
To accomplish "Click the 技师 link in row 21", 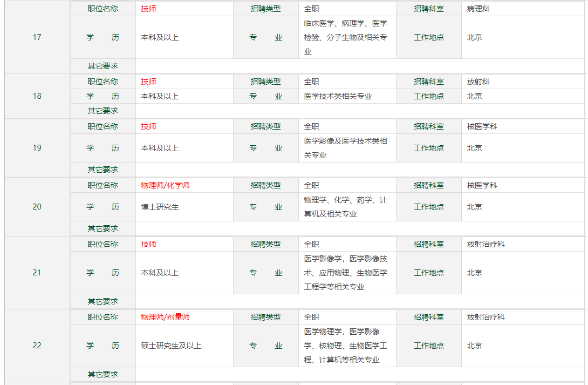I will coord(149,244).
